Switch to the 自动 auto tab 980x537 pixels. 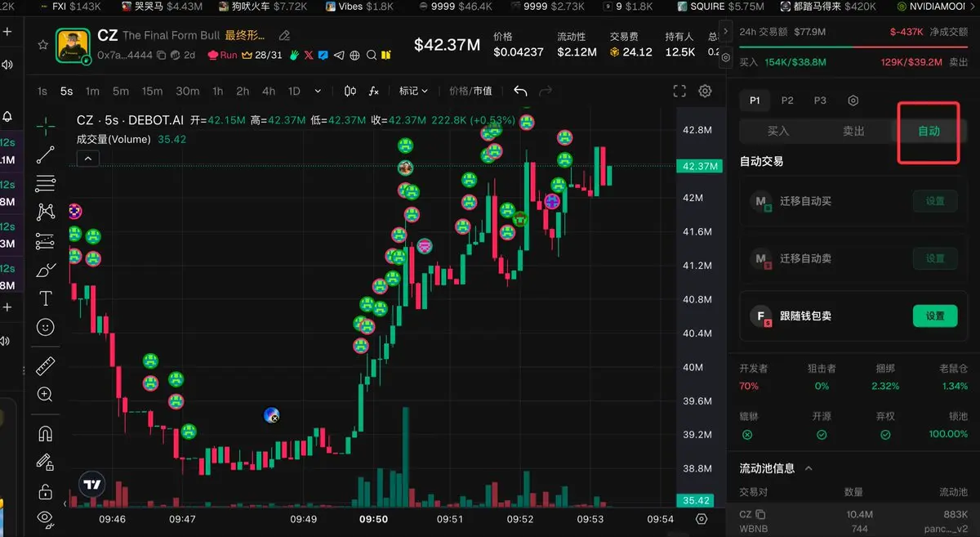tap(929, 131)
